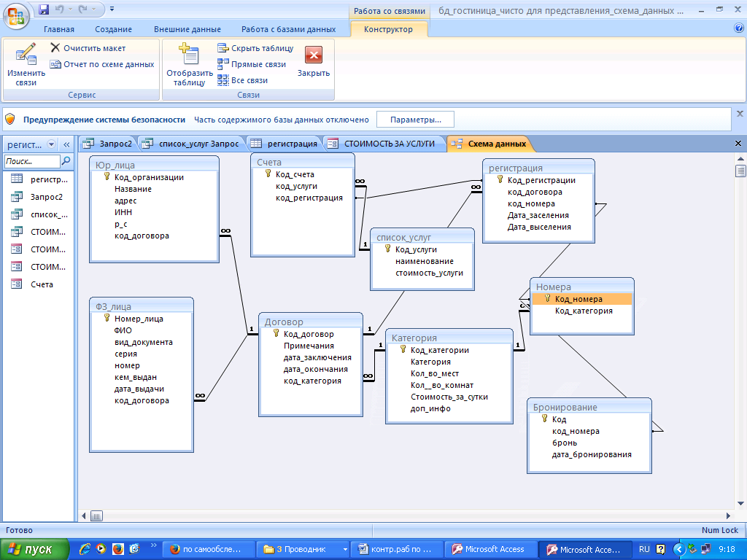Click the пуск Start button
The height and width of the screenshot is (560, 747).
click(34, 550)
